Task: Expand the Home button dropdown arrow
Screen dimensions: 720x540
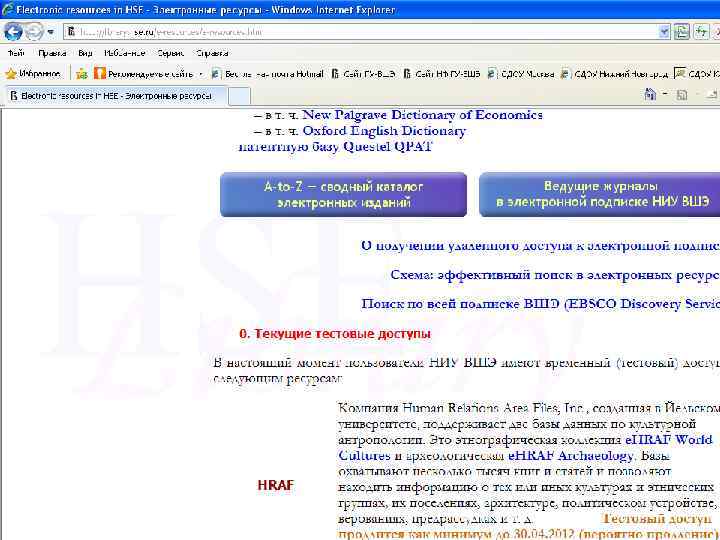Action: (x=665, y=94)
